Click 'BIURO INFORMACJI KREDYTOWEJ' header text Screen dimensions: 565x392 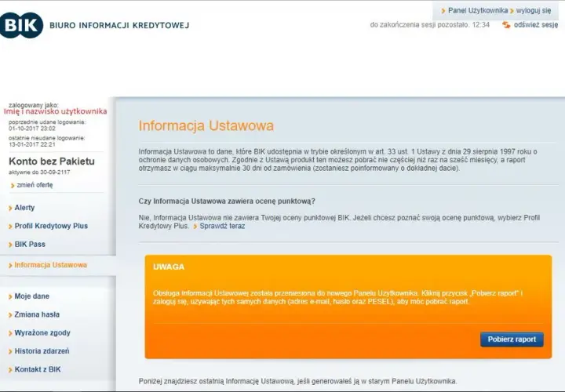tap(119, 25)
